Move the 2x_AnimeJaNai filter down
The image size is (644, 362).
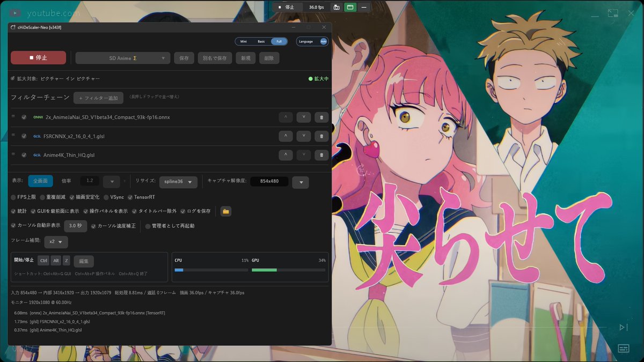click(x=304, y=117)
